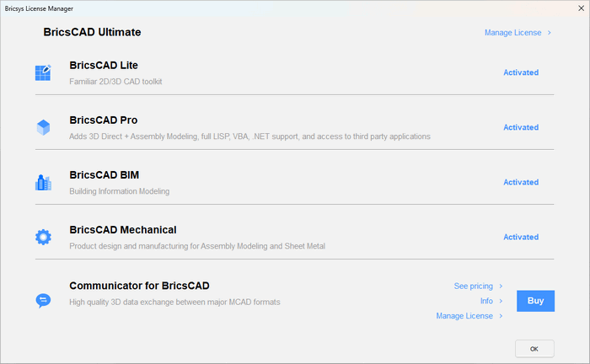Click Activated status for BricsCAD Mechanical

[x=521, y=237]
